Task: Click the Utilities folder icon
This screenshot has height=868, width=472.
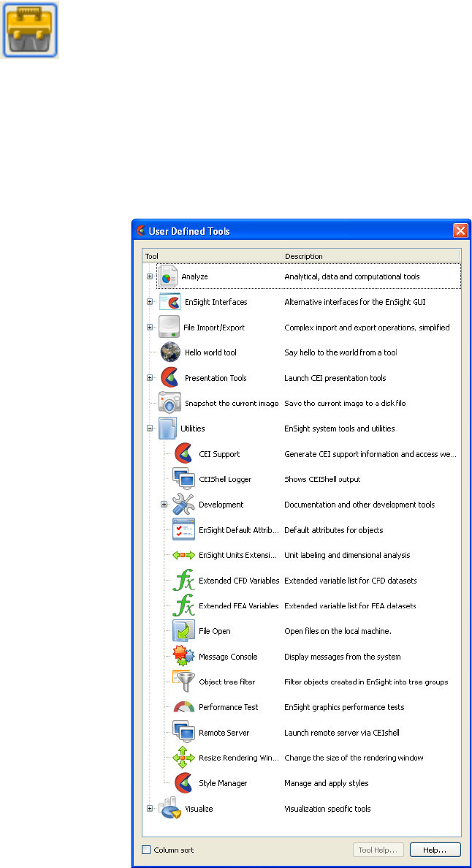Action: 167,429
